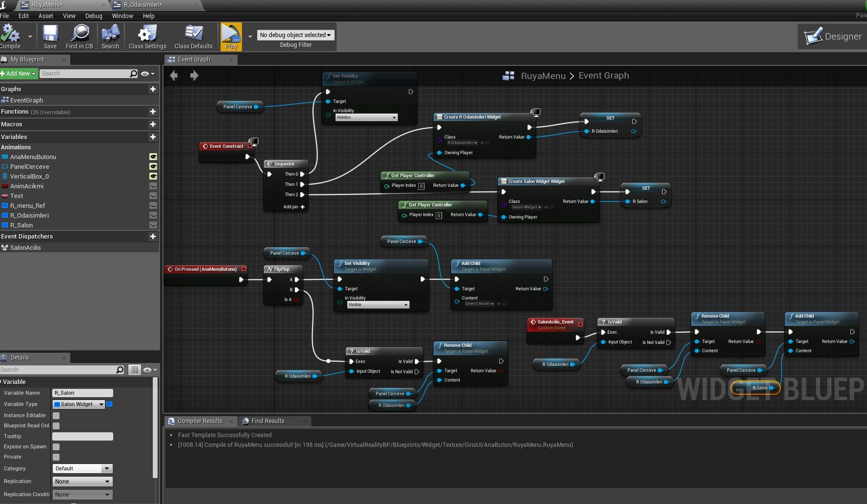Open In Visibility Hidden dropdown on node

tap(366, 118)
